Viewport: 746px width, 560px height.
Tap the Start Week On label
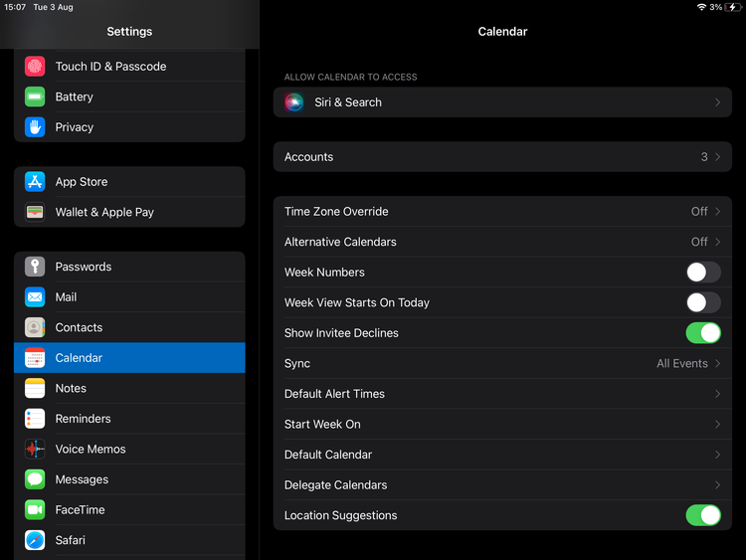click(322, 425)
